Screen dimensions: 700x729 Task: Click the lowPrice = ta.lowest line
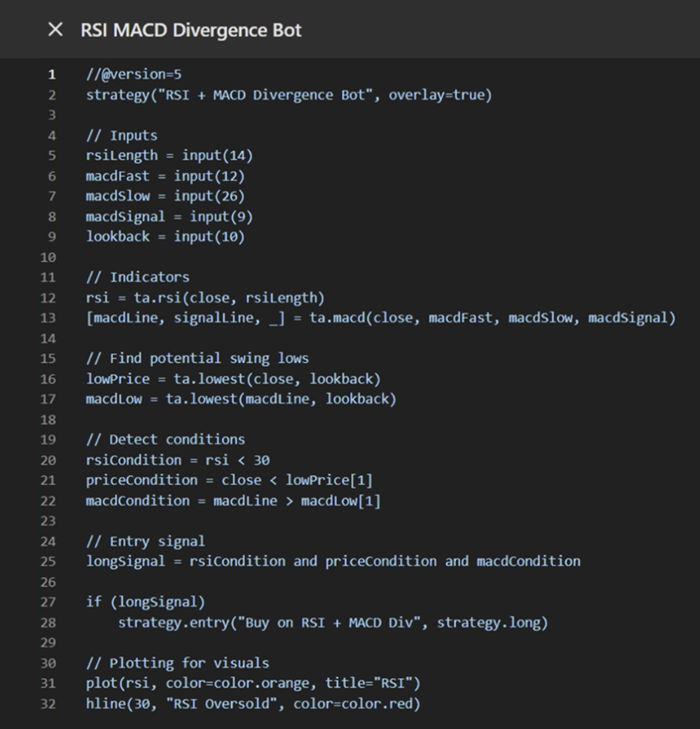click(233, 378)
